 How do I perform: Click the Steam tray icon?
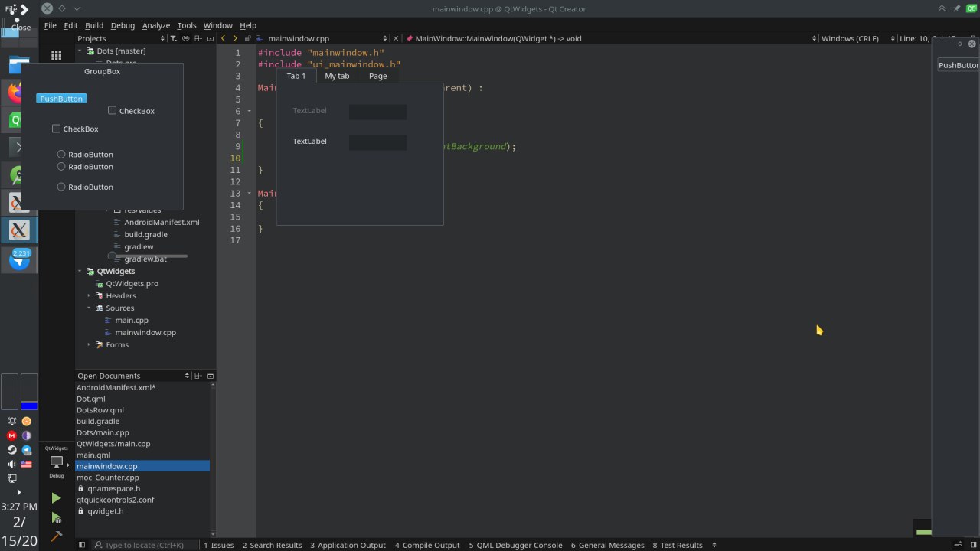(x=11, y=450)
